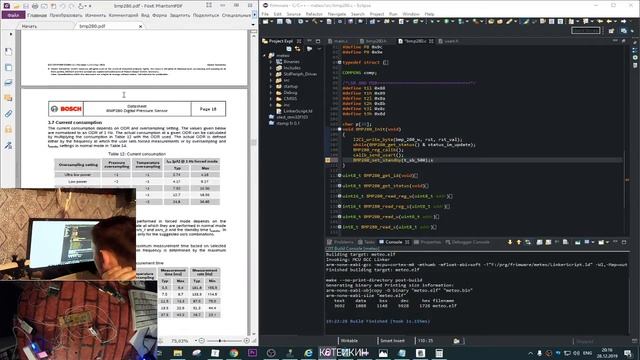
Task: Click the zoom out minus button in Foxit
Action: (x=201, y=340)
